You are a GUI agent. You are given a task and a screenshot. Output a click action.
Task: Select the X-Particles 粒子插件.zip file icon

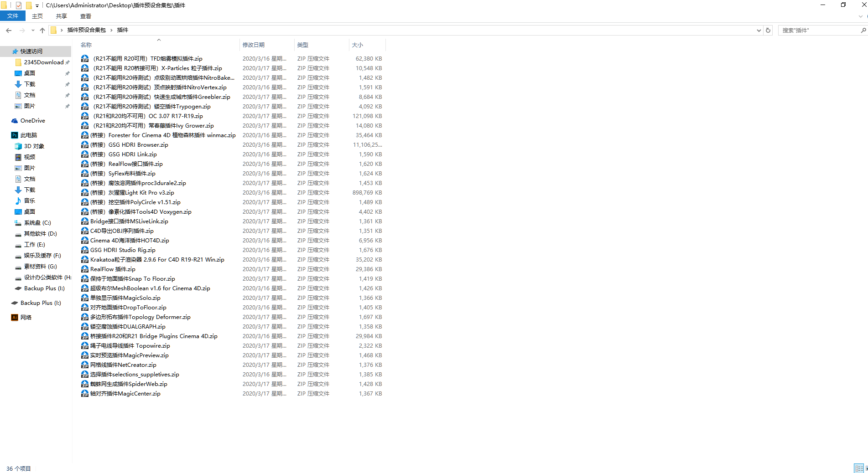coord(85,68)
